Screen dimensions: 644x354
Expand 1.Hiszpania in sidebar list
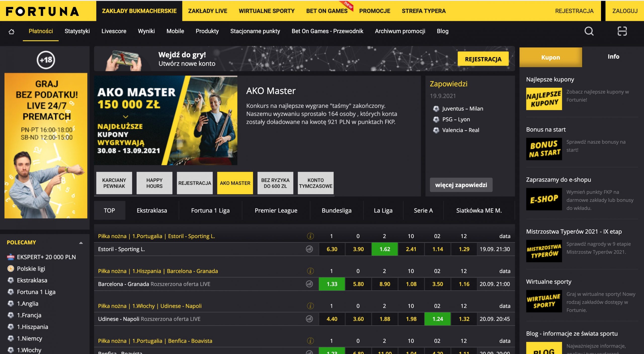click(x=32, y=327)
